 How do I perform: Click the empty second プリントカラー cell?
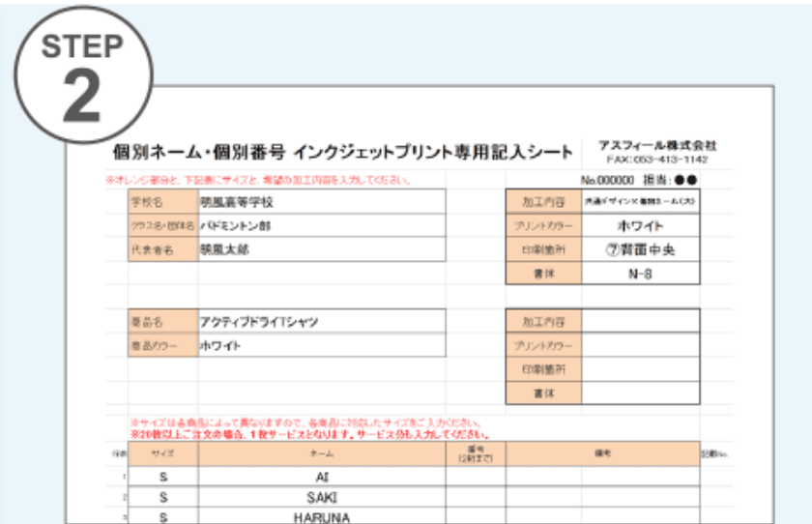[x=639, y=345]
